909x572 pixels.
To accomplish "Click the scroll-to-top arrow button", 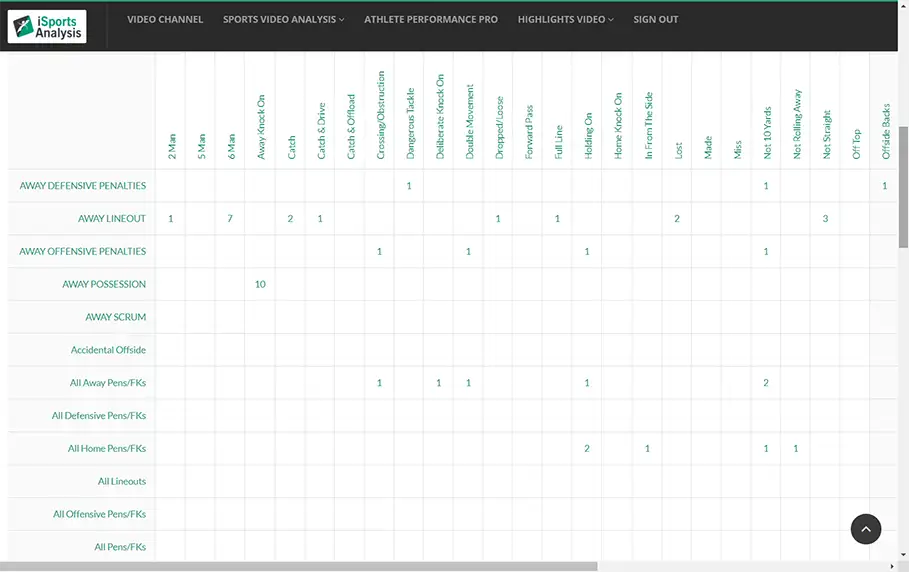I will [x=866, y=529].
